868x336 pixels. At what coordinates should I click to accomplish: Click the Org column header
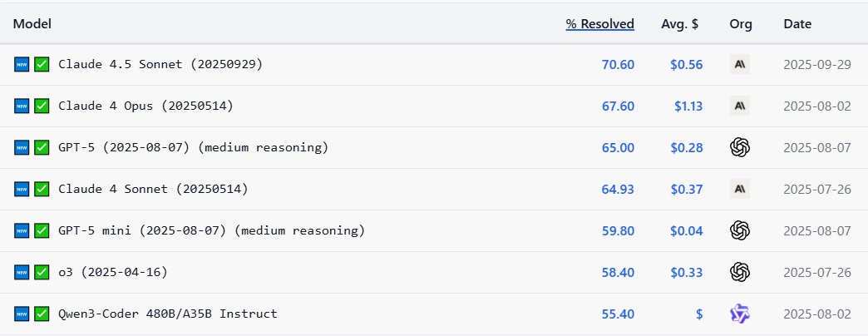(x=740, y=24)
